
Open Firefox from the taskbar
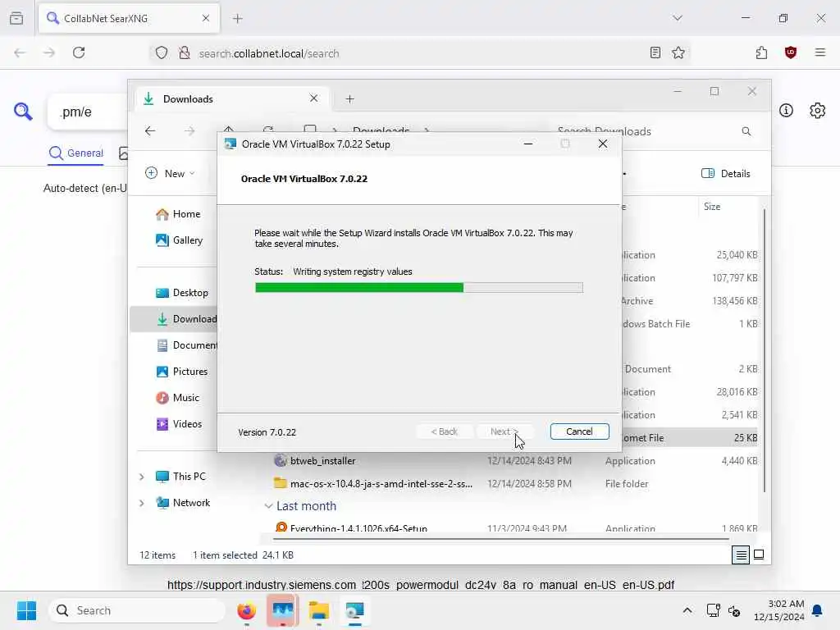click(x=246, y=610)
